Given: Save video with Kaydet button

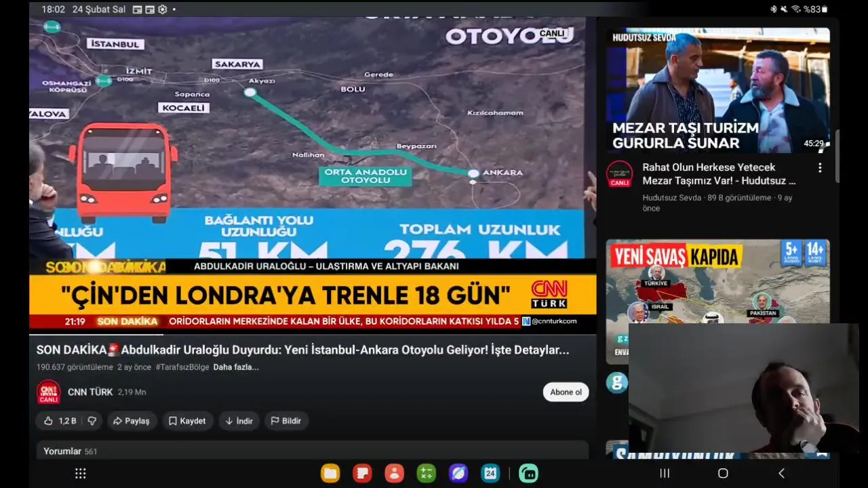Looking at the screenshot, I should 187,421.
